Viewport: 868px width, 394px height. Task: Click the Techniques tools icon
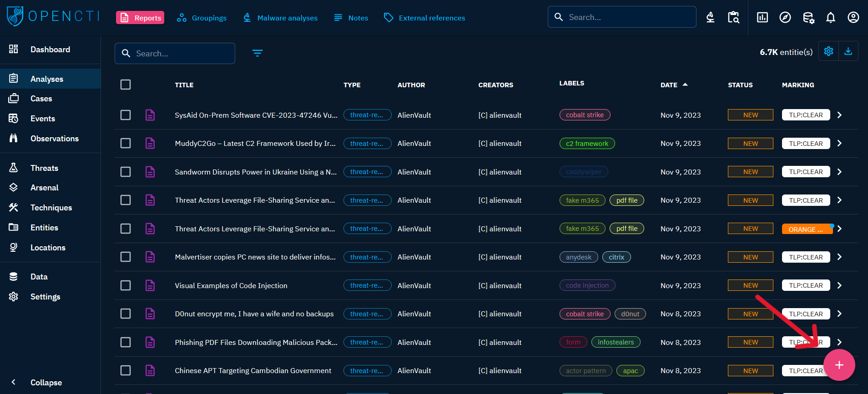(14, 207)
